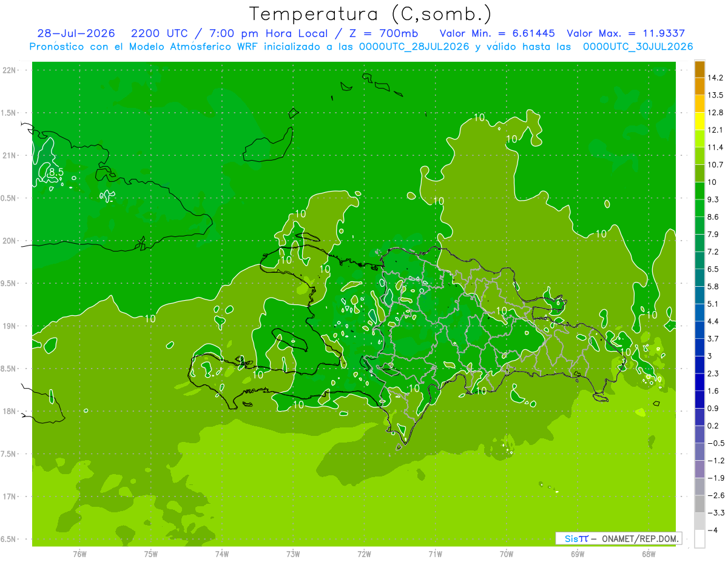Click the "70W" longitude axis label
The height and width of the screenshot is (562, 728).
point(506,554)
